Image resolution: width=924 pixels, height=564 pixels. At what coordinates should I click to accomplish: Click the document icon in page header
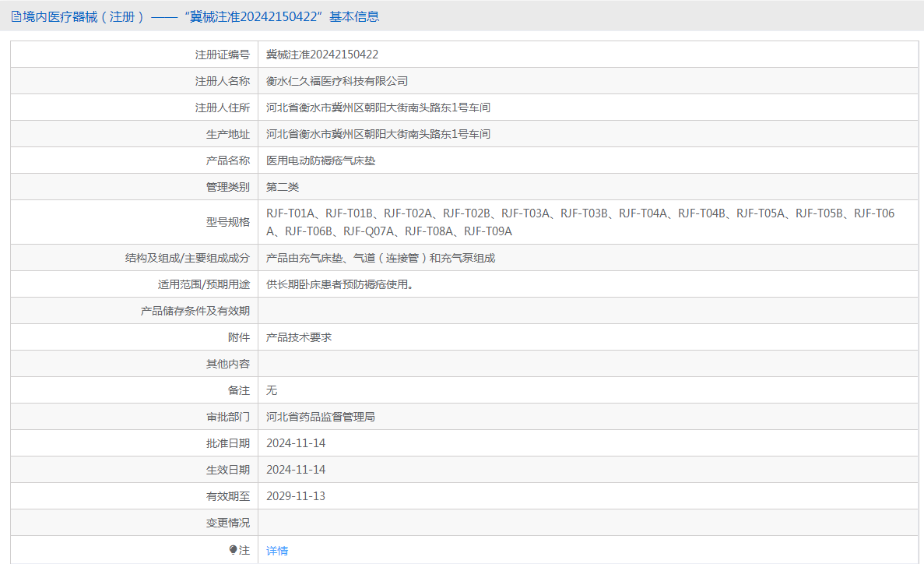tap(16, 17)
